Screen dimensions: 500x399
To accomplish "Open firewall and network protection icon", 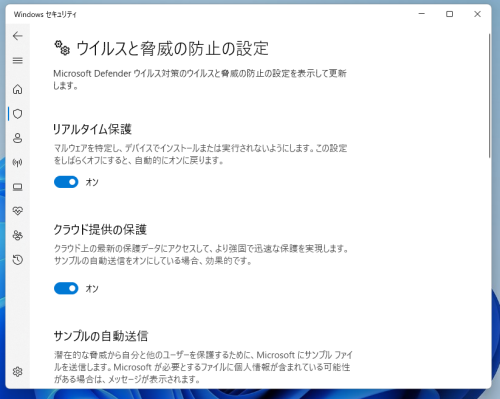I will pos(18,162).
